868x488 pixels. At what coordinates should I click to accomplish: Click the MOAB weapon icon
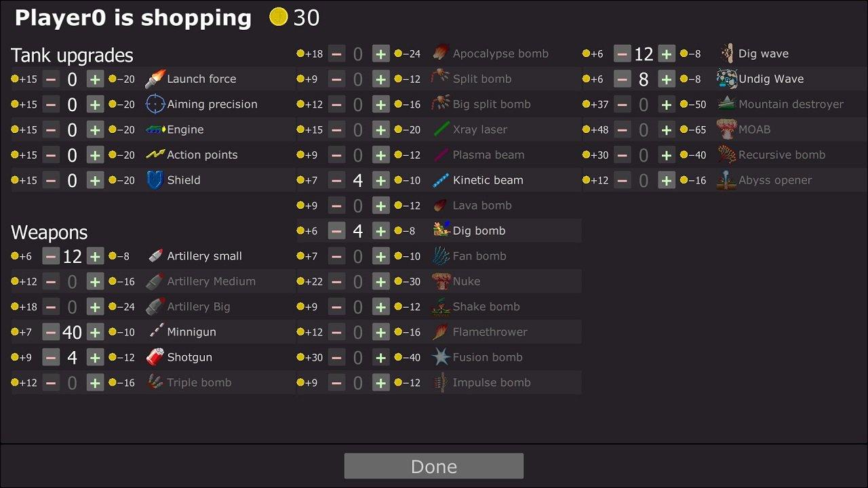click(x=727, y=129)
